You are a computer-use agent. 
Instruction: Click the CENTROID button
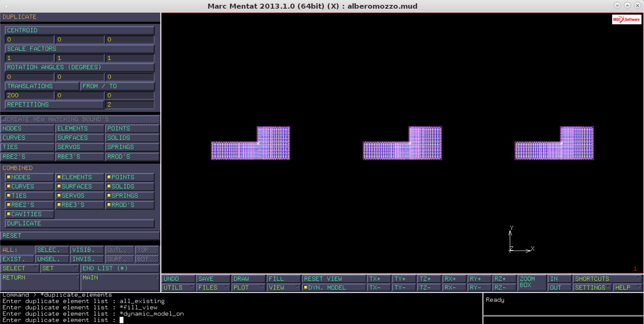80,30
